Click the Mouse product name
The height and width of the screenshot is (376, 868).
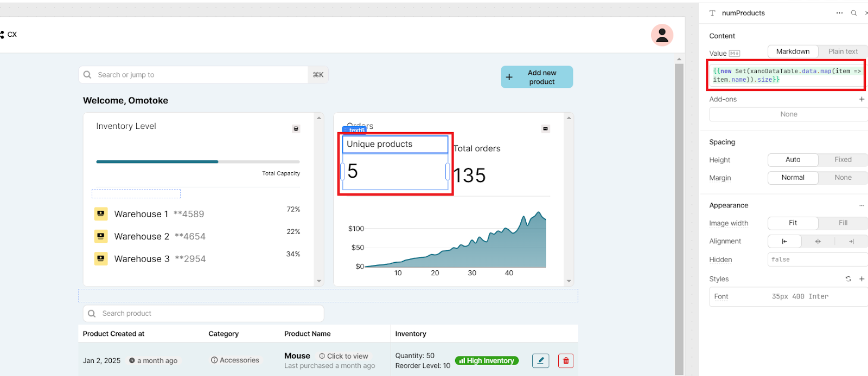297,356
